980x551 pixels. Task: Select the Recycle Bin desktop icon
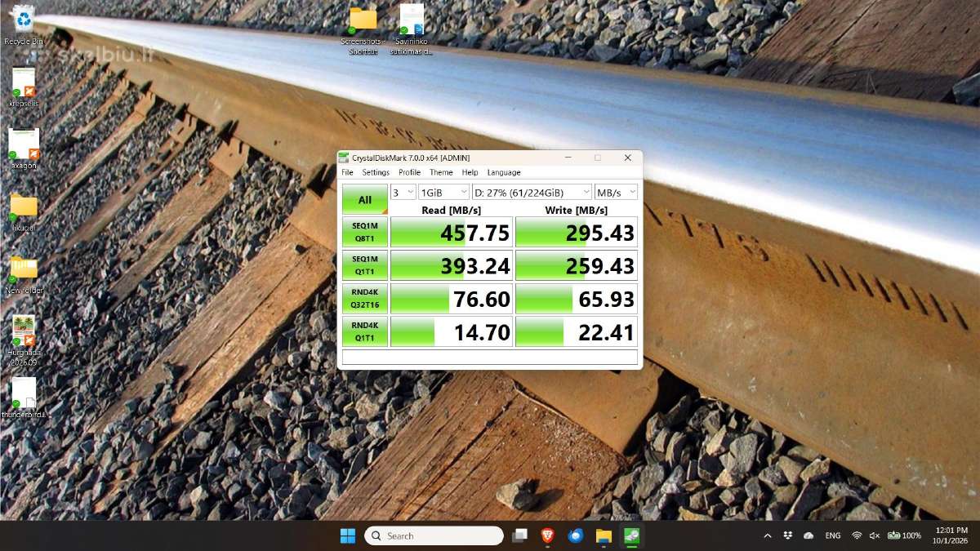click(24, 24)
